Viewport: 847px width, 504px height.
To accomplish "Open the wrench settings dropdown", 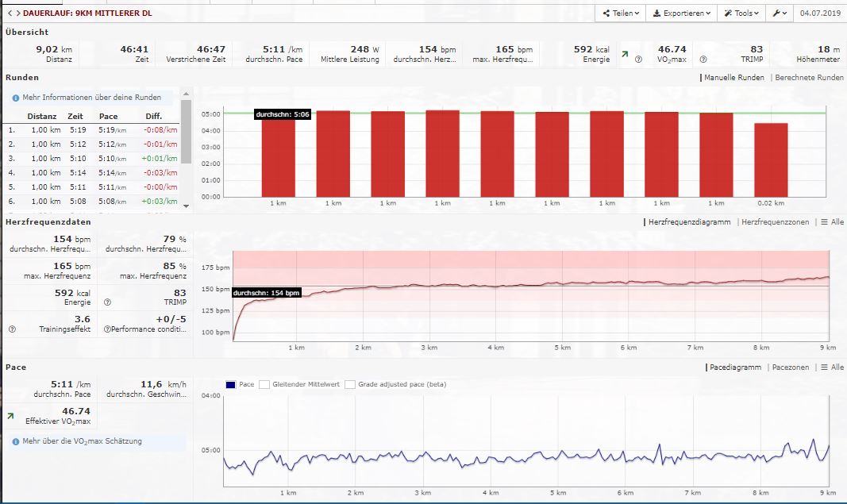I will [780, 13].
